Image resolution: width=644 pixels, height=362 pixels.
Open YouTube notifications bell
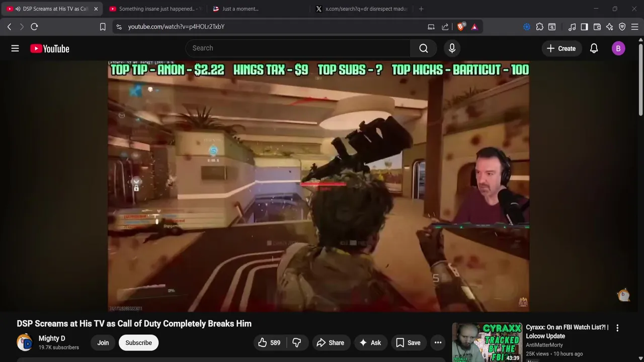[594, 48]
